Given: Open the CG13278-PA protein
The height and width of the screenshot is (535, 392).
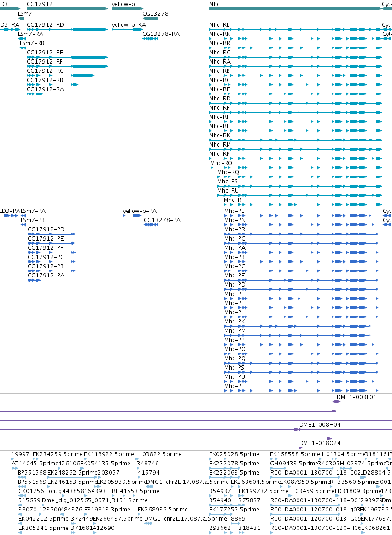Looking at the screenshot, I should pyautogui.click(x=162, y=220).
